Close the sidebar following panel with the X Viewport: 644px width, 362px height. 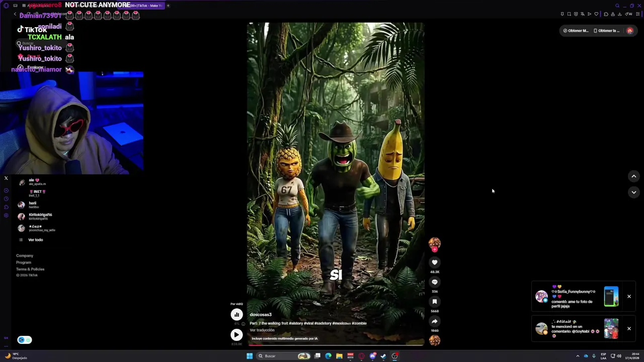point(6,178)
